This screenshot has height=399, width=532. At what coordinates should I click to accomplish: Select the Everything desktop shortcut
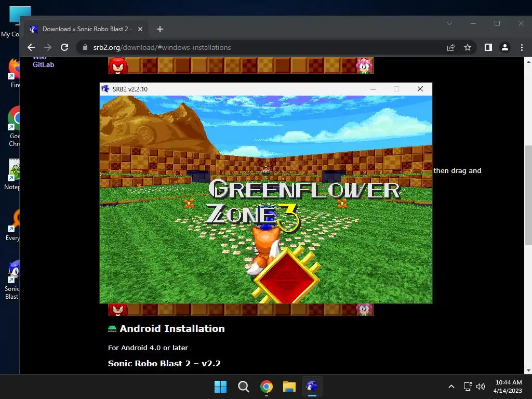(x=13, y=225)
